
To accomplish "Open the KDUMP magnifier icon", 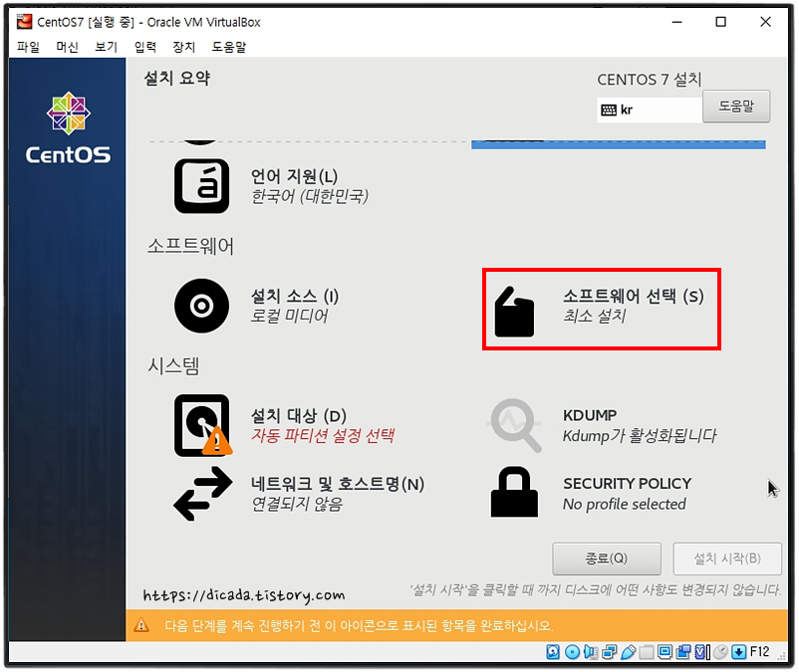I will [515, 426].
